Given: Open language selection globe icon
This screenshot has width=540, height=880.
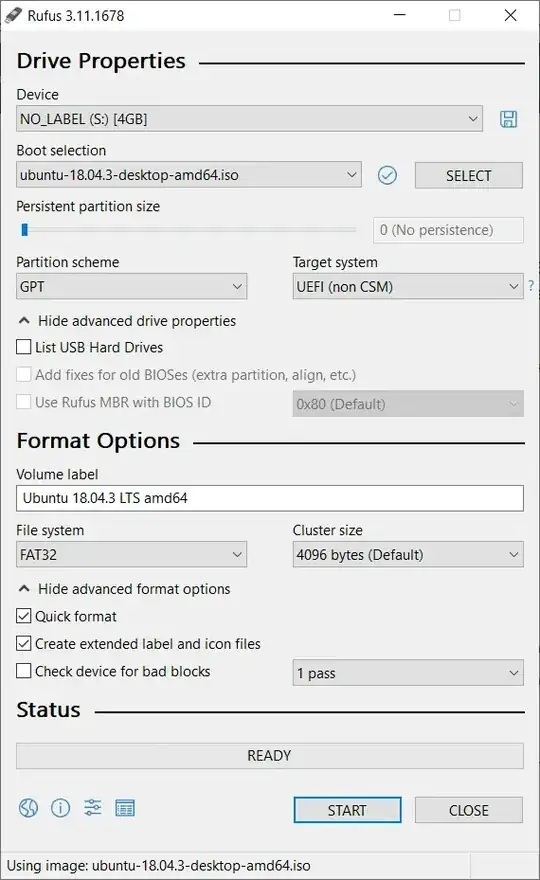Looking at the screenshot, I should tap(28, 808).
